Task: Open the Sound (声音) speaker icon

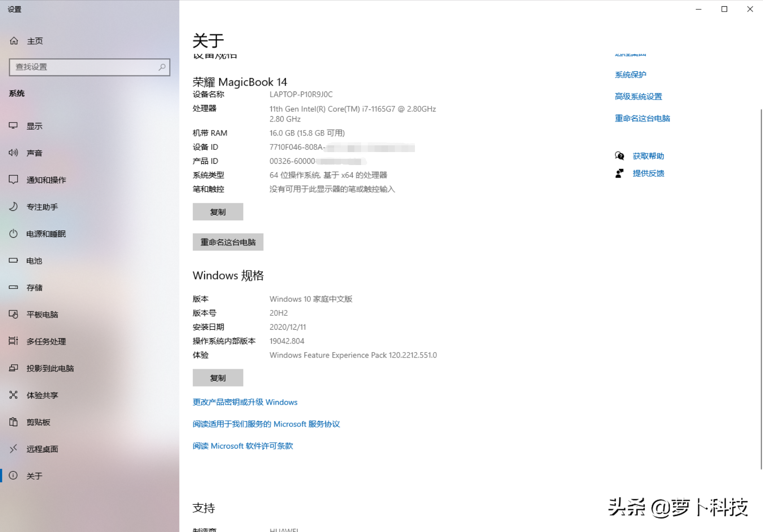Action: [x=13, y=153]
